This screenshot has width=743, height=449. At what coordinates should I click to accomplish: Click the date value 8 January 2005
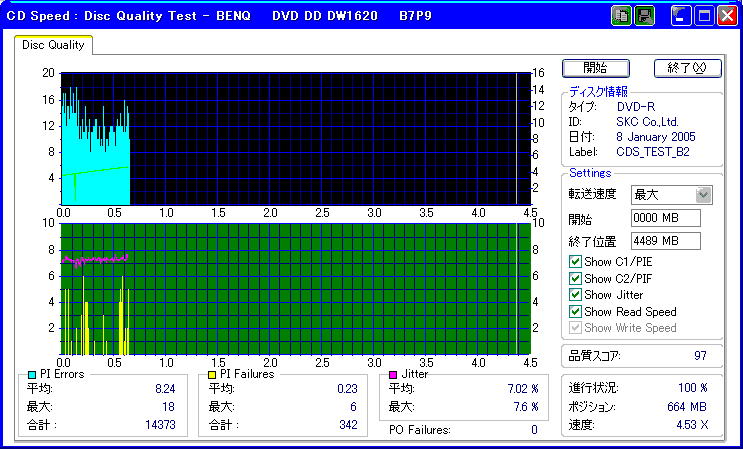click(x=656, y=137)
